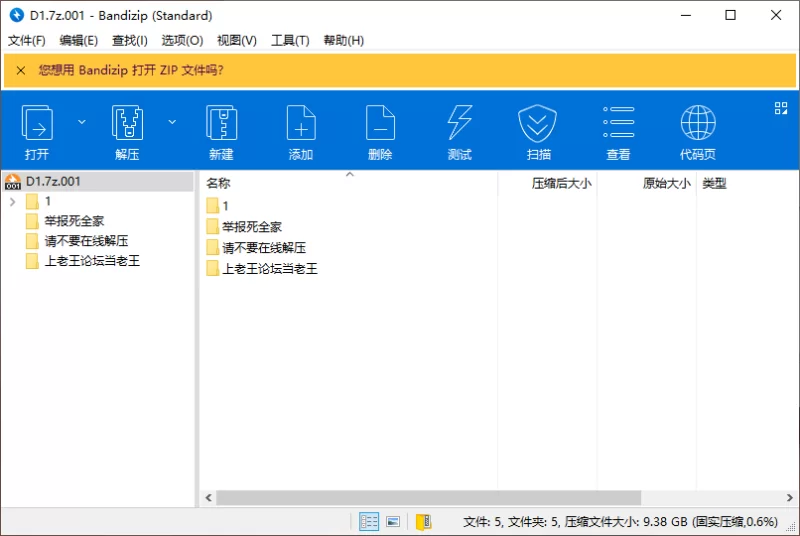Click the yellow archive folder icon in status bar
Image resolution: width=800 pixels, height=536 pixels.
(423, 522)
